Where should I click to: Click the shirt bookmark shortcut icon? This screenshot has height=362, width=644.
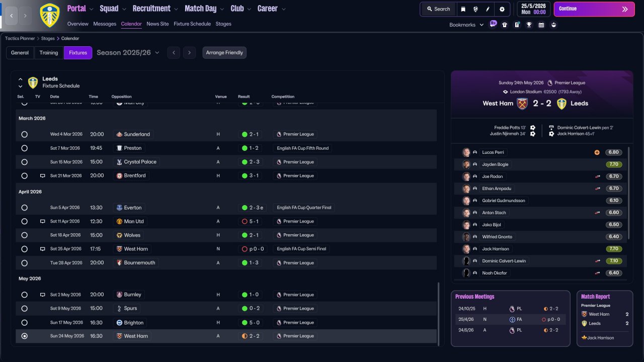505,25
